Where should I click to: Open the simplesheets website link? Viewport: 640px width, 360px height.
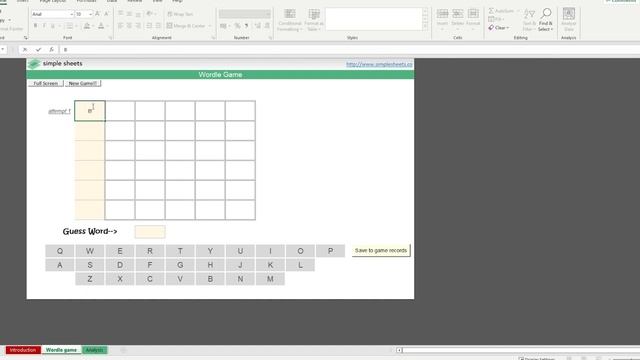379,64
